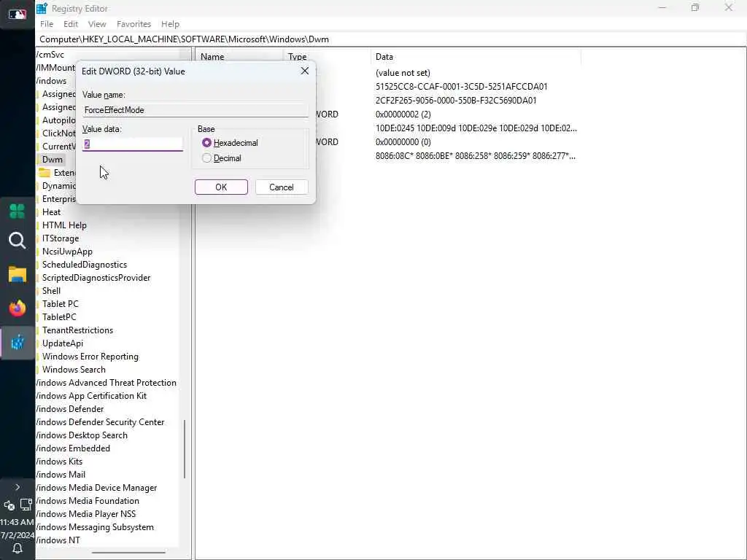Open the Edit menu
747x560 pixels.
click(71, 24)
